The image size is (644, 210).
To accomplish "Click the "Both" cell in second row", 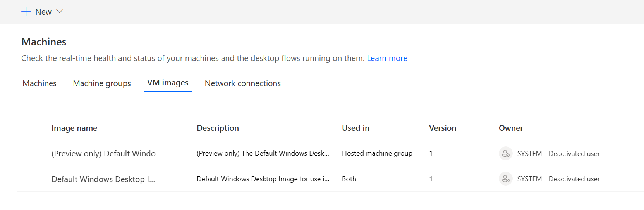I will tap(349, 179).
